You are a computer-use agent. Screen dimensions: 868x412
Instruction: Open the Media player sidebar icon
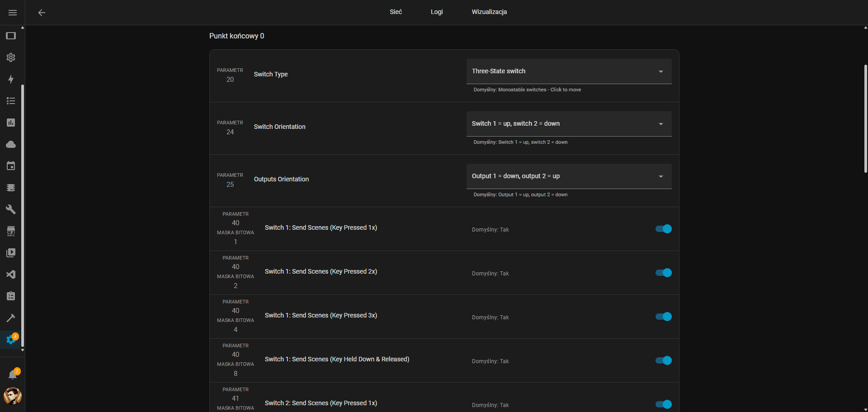[x=11, y=253]
